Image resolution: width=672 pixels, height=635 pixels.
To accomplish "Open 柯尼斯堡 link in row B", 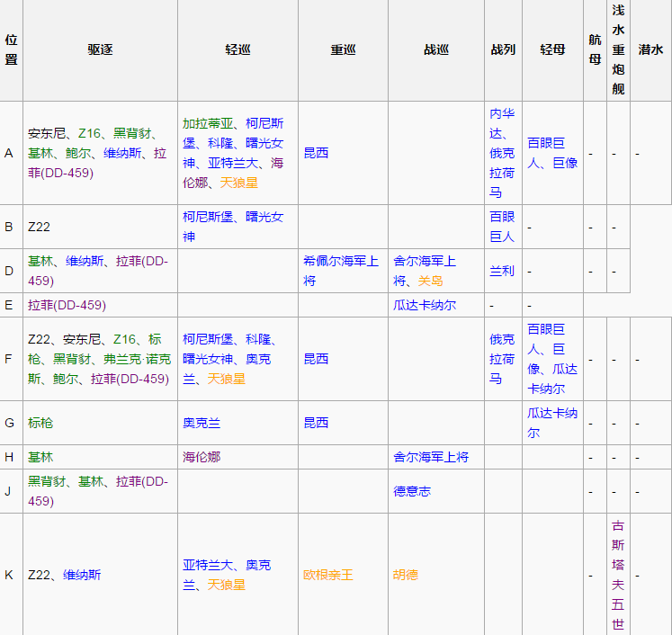I will (x=208, y=217).
